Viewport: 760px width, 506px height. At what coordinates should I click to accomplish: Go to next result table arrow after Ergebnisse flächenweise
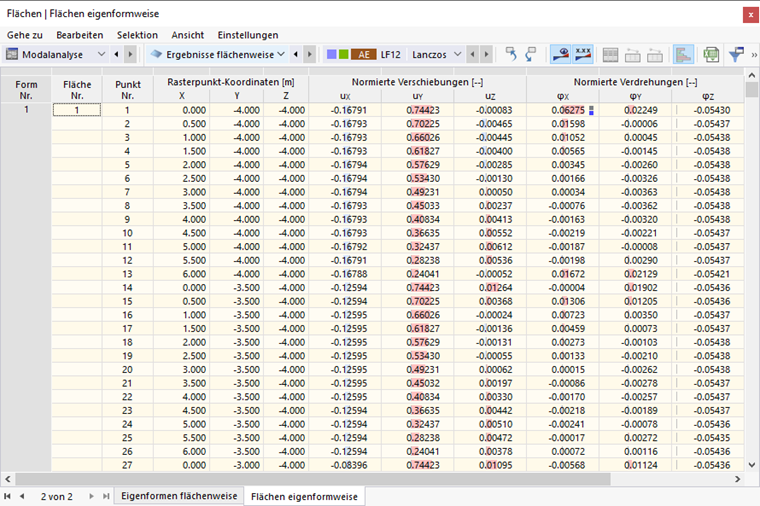tap(310, 54)
